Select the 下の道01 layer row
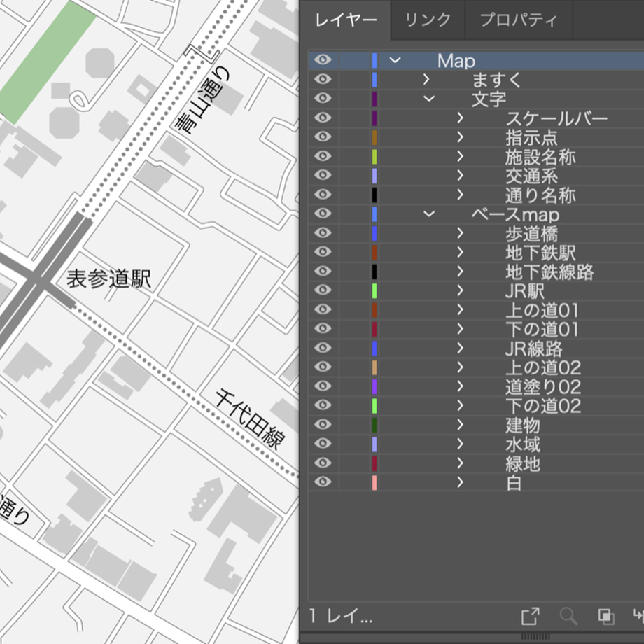 [477, 330]
